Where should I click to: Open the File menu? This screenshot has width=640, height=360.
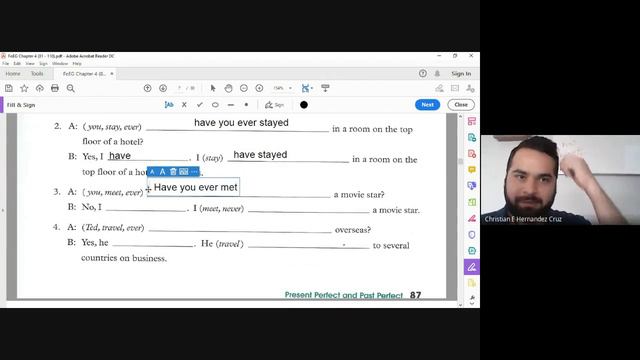click(x=5, y=64)
